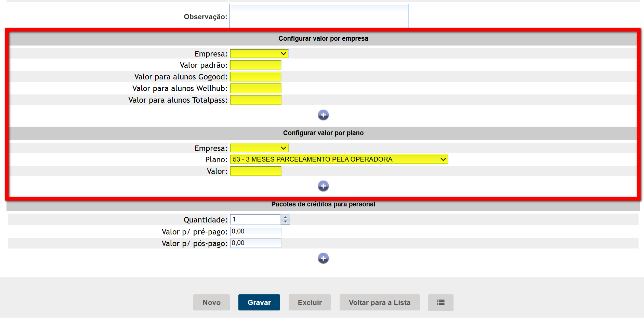Go back with Voltar para a Lista
644x319 pixels.
[x=379, y=303]
